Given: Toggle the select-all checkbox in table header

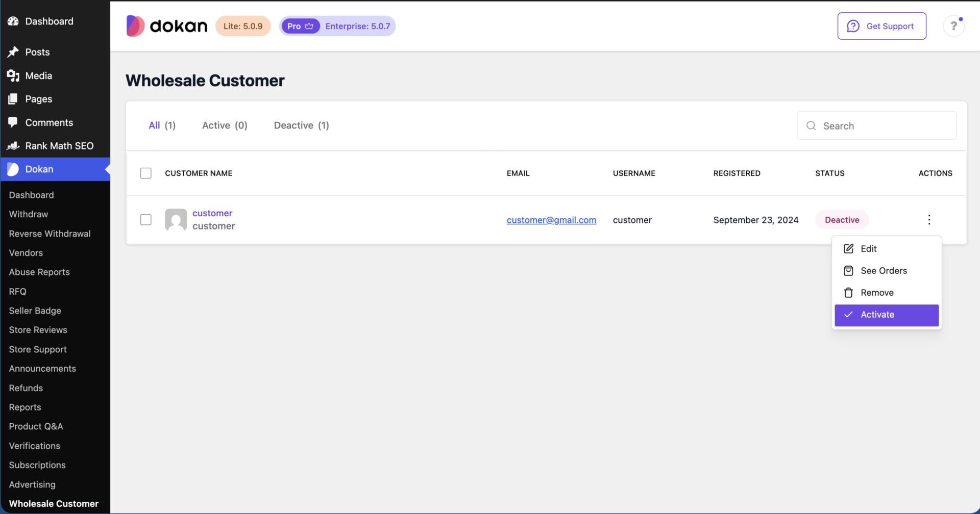Looking at the screenshot, I should pyautogui.click(x=146, y=173).
